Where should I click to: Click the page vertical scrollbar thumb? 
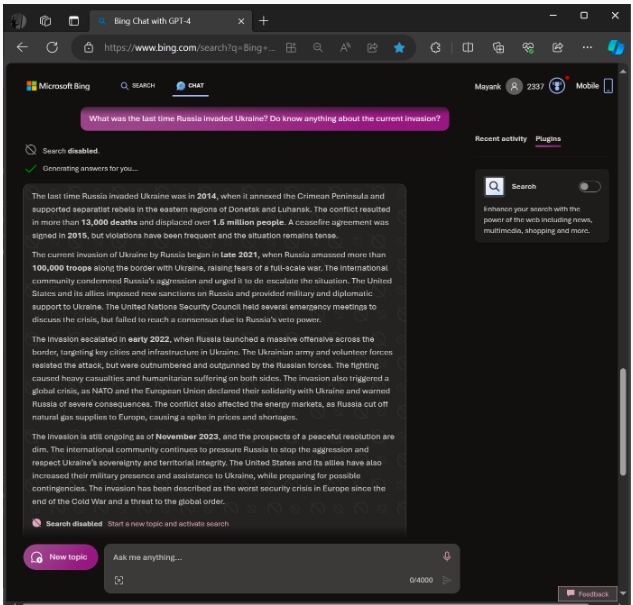tap(625, 418)
